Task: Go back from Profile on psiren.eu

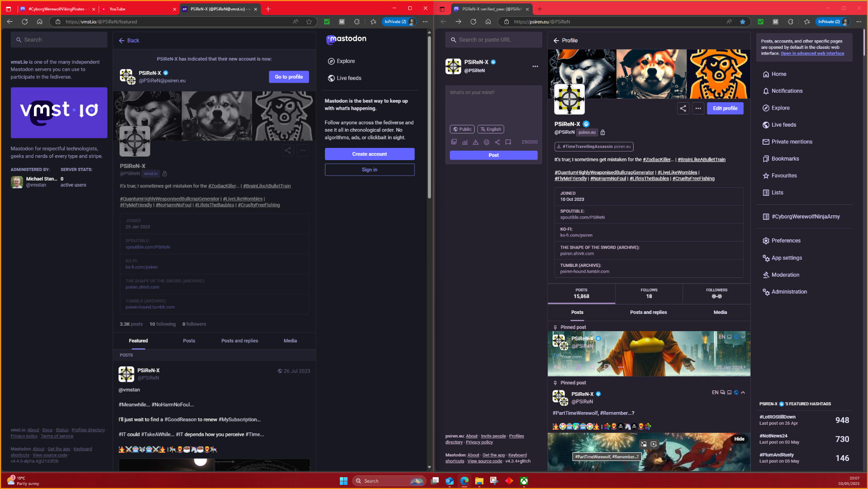Action: [556, 41]
